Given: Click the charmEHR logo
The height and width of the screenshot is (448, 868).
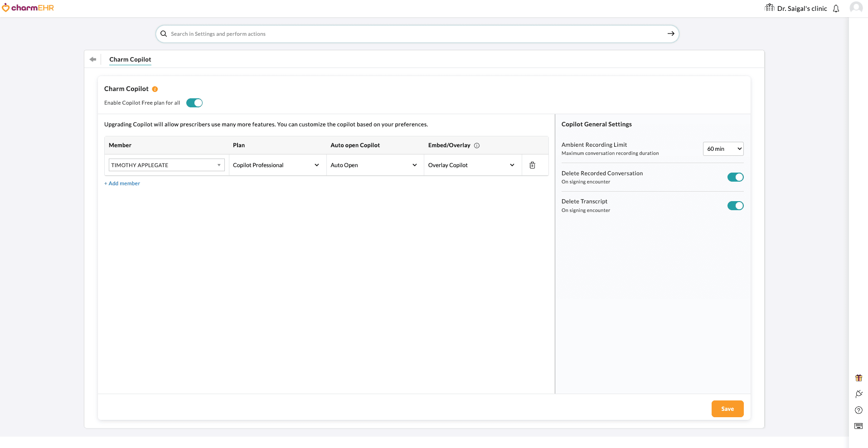Looking at the screenshot, I should [x=28, y=8].
